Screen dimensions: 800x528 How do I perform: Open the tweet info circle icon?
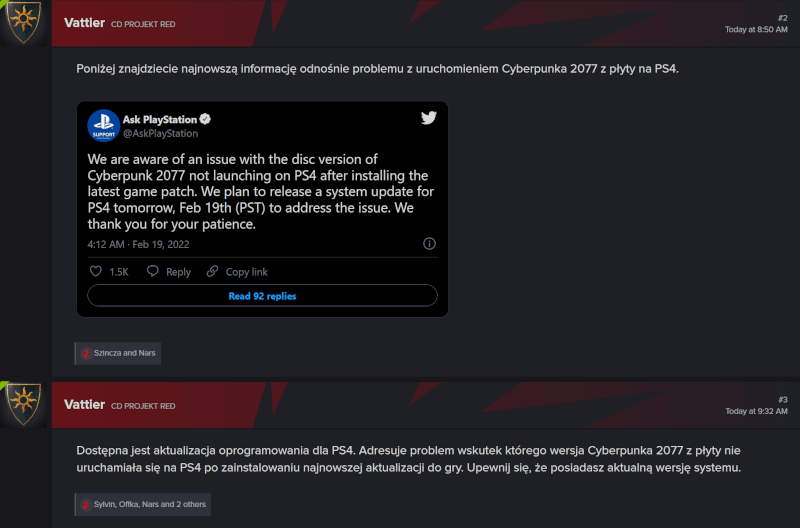tap(429, 243)
